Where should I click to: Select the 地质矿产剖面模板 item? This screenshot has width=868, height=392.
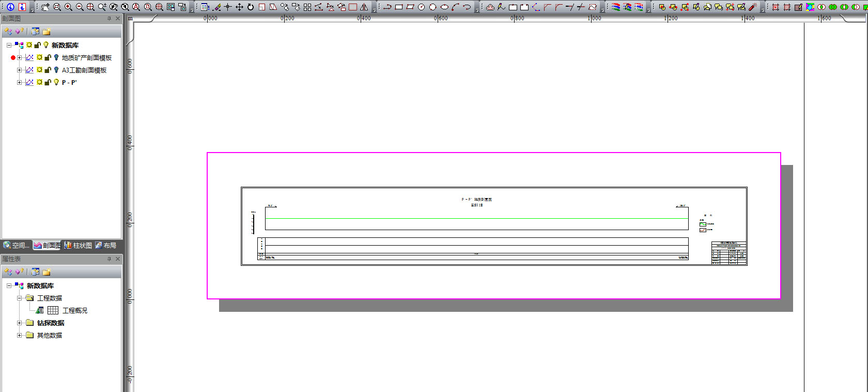pos(87,57)
